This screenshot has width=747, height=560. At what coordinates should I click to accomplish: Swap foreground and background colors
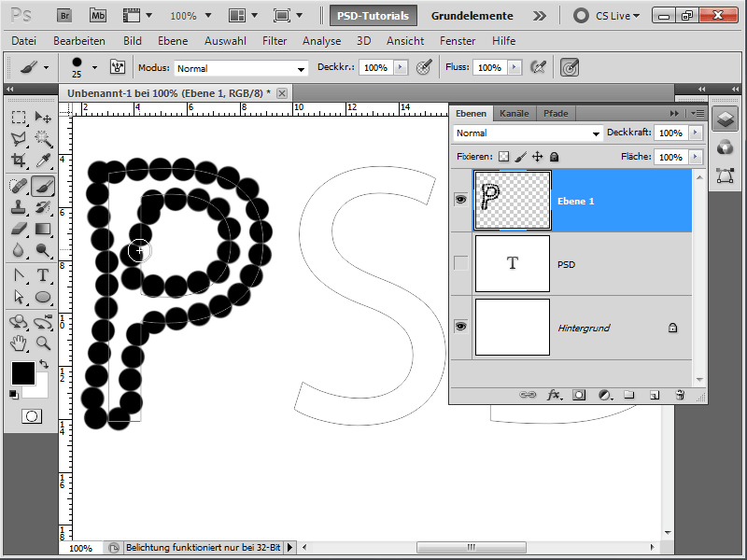(44, 364)
